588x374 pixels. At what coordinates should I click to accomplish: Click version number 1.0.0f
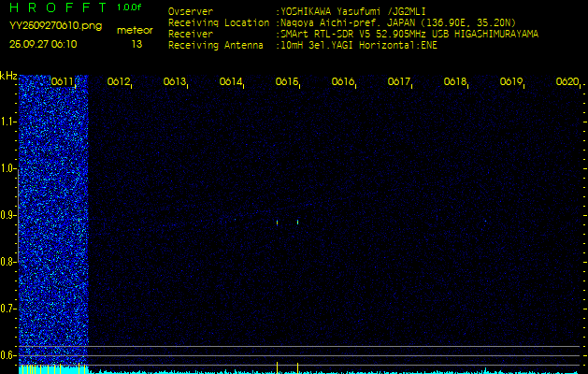point(129,7)
